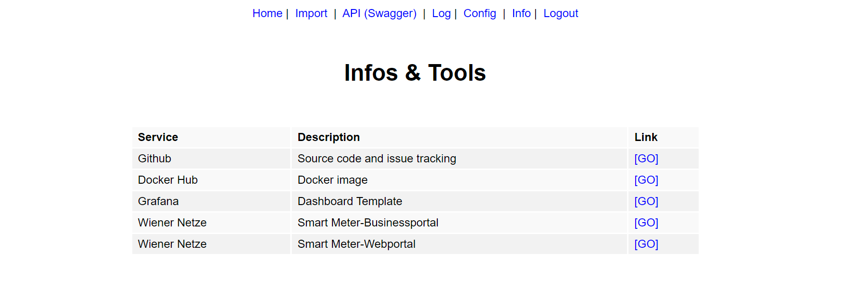Click the Description column header
868x291 pixels.
coord(459,137)
